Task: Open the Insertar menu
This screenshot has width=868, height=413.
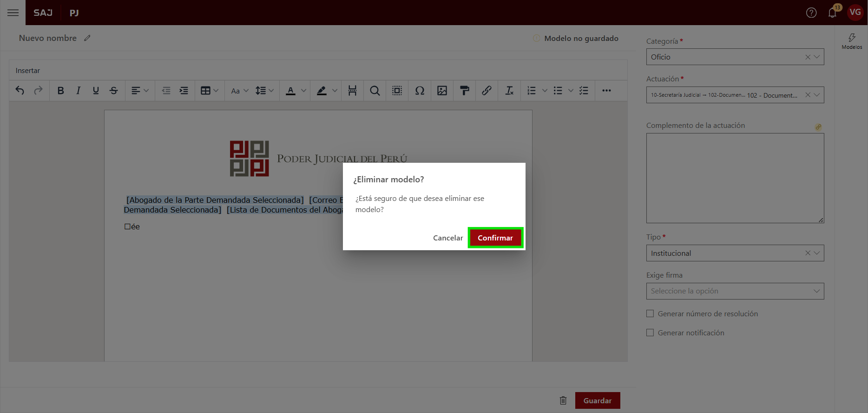Action: [28, 71]
